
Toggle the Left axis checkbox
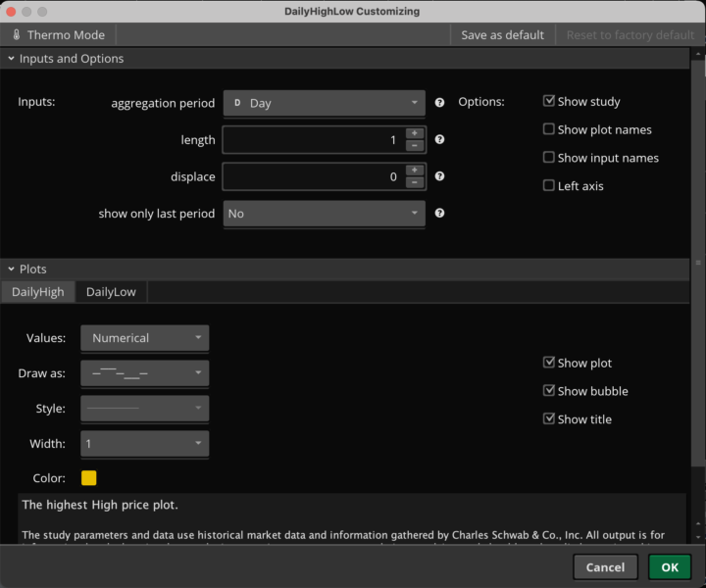point(549,186)
